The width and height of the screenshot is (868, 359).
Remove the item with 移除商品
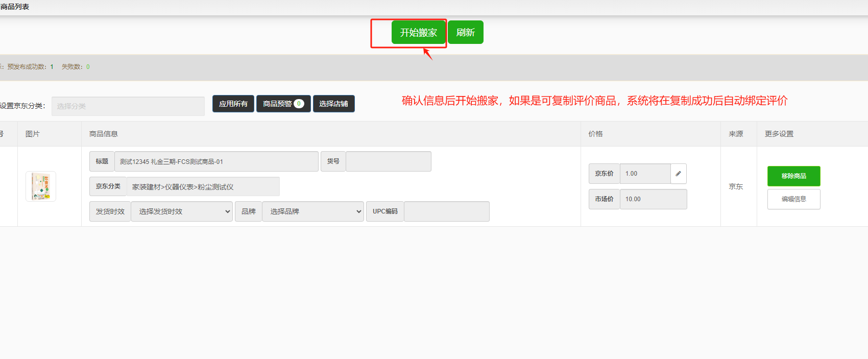pyautogui.click(x=793, y=176)
